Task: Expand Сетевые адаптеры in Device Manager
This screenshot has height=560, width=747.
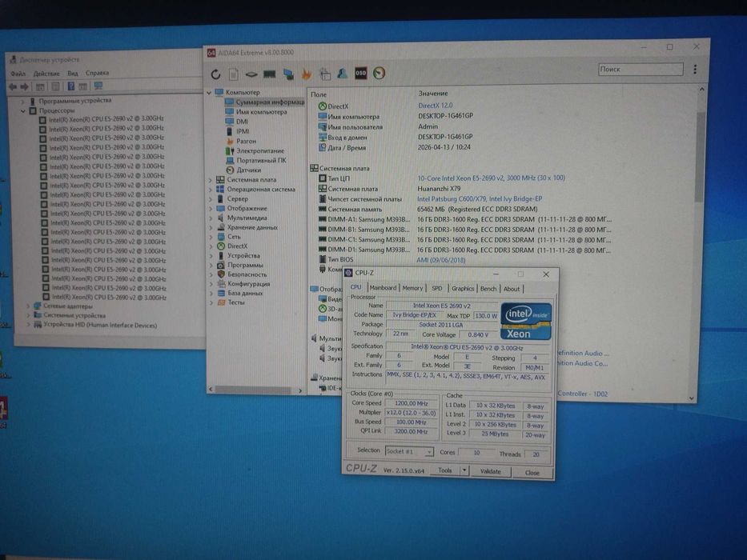Action: pyautogui.click(x=29, y=306)
